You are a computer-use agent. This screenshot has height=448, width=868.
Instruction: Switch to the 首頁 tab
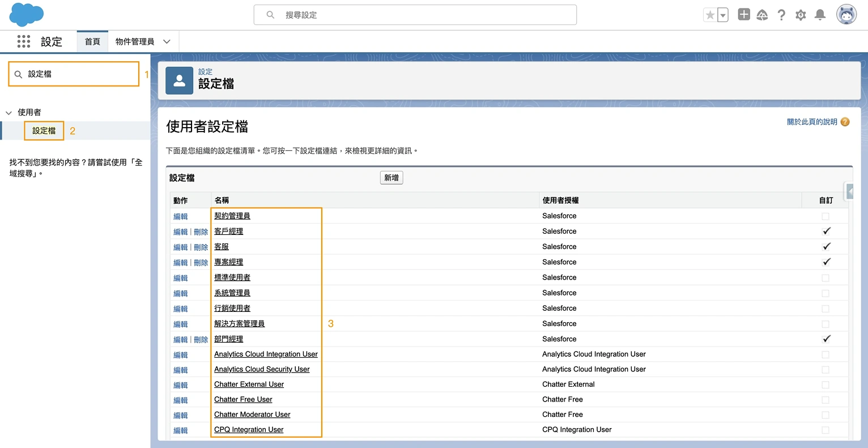(x=92, y=41)
